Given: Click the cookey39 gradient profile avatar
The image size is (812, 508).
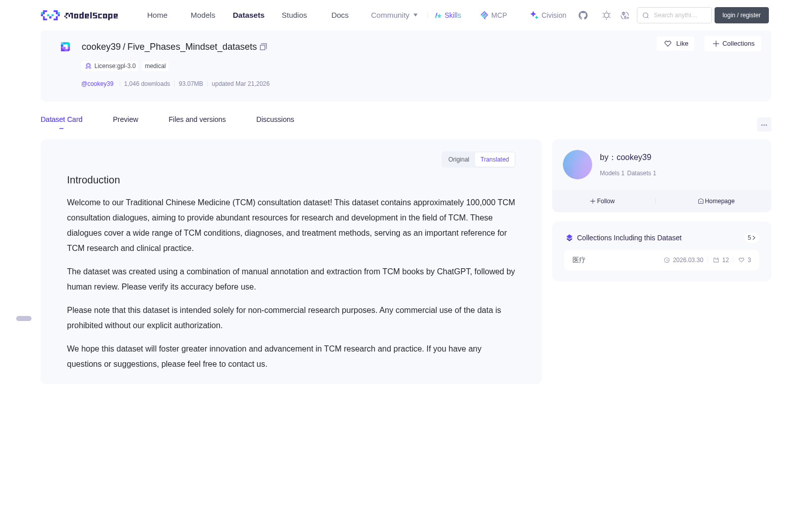Looking at the screenshot, I should coord(578,165).
